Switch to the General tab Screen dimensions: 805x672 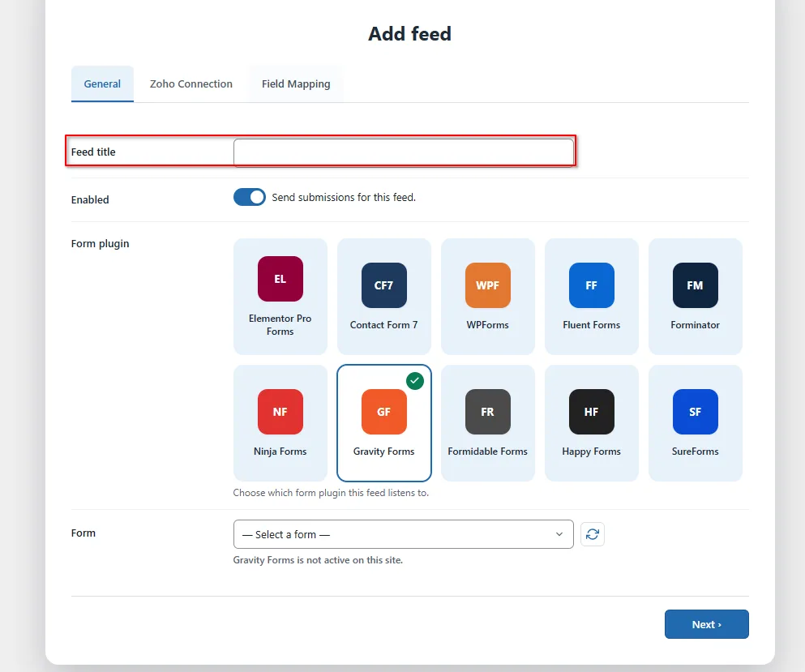(102, 83)
